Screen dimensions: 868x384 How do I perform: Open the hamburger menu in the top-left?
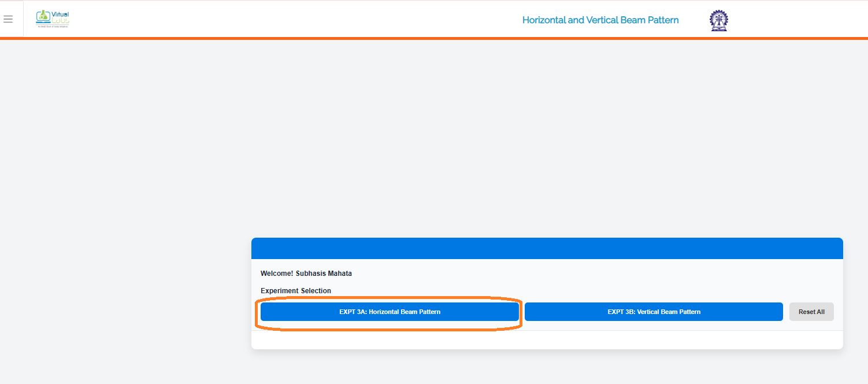click(x=8, y=20)
